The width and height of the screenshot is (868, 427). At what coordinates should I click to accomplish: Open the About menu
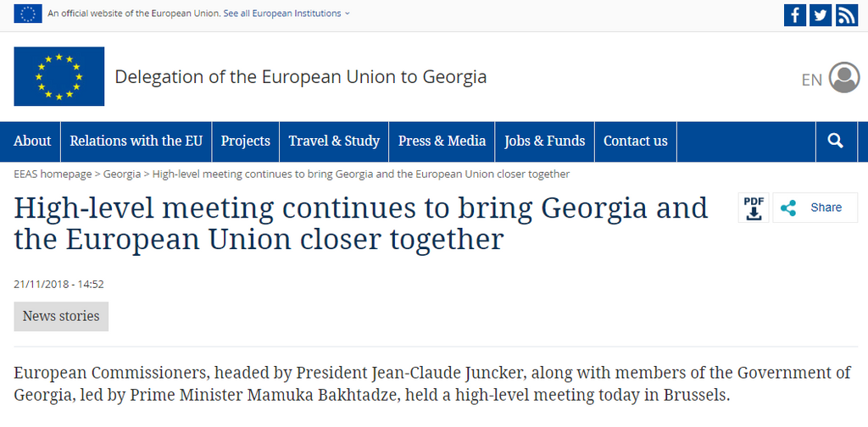pyautogui.click(x=32, y=141)
